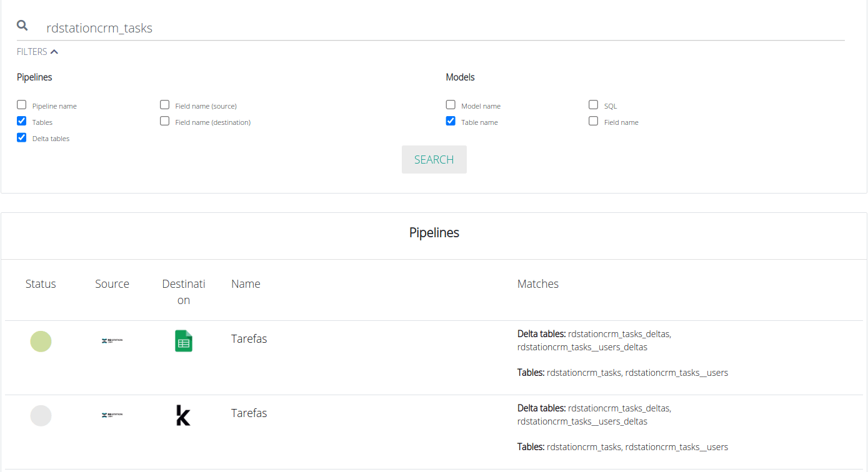Open the second Tarefas pipeline

(249, 413)
